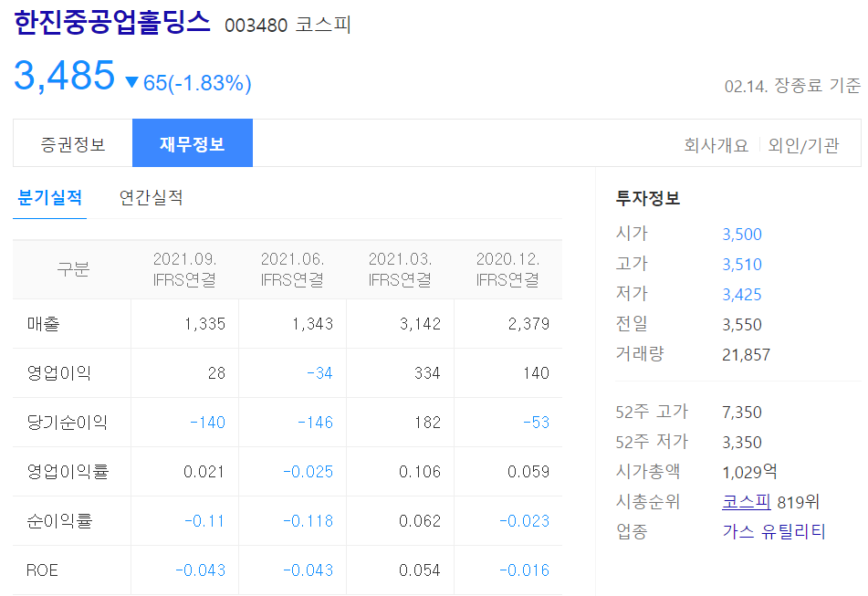Viewport: 868px width, 596px height.
Task: Click 영업이익 value 28
Action: pos(216,373)
